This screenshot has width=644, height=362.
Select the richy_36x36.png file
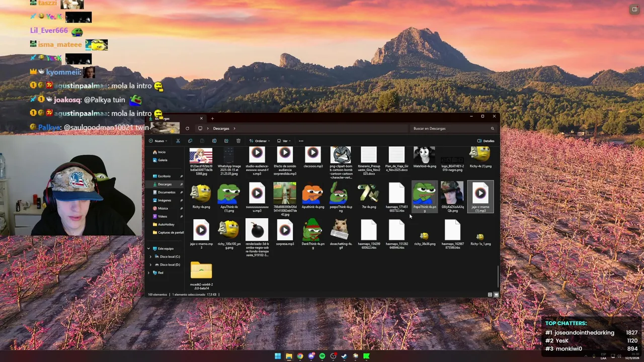pyautogui.click(x=425, y=239)
